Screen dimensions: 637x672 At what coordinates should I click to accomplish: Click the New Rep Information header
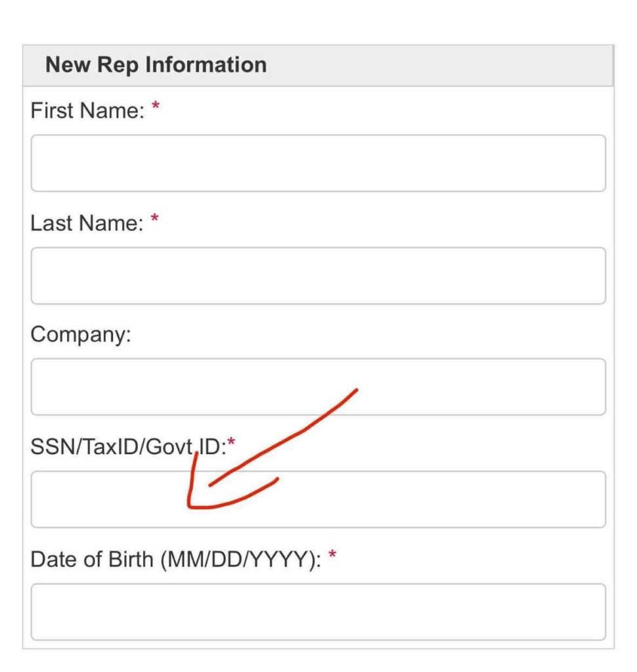(156, 65)
